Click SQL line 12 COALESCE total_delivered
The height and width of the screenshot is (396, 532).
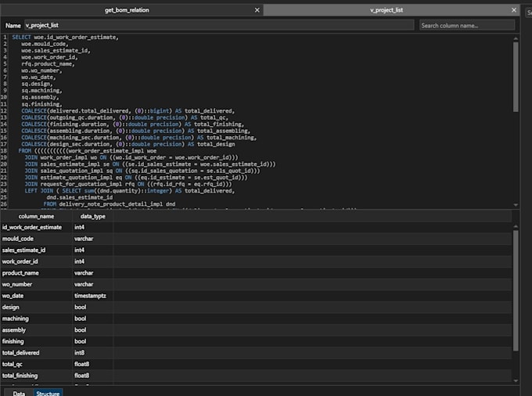pos(128,111)
